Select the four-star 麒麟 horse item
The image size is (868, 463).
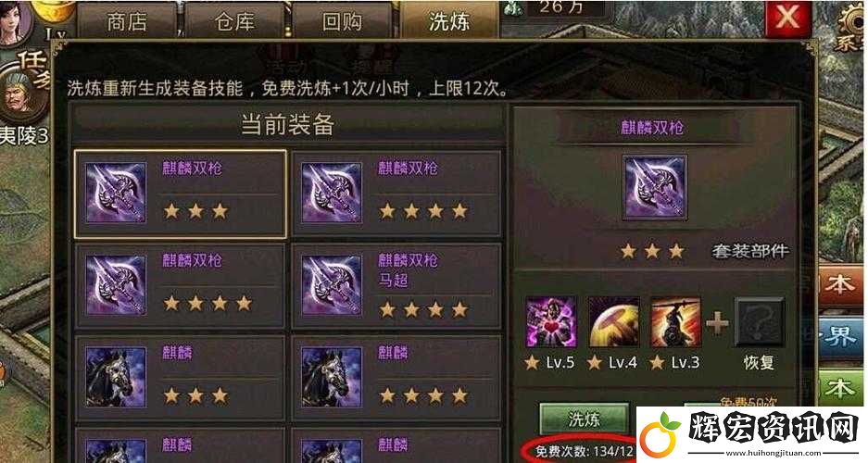click(396, 377)
